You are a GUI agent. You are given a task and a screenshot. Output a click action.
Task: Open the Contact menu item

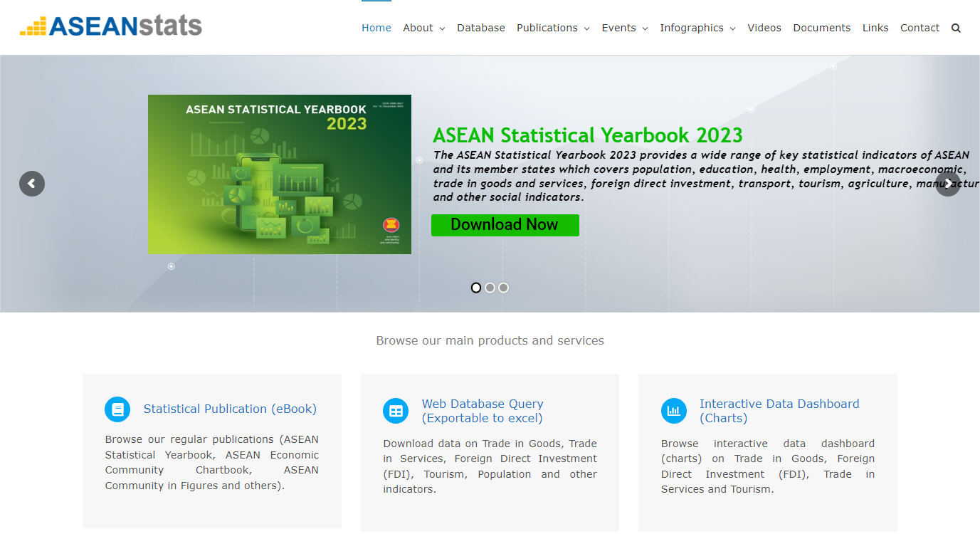click(920, 28)
